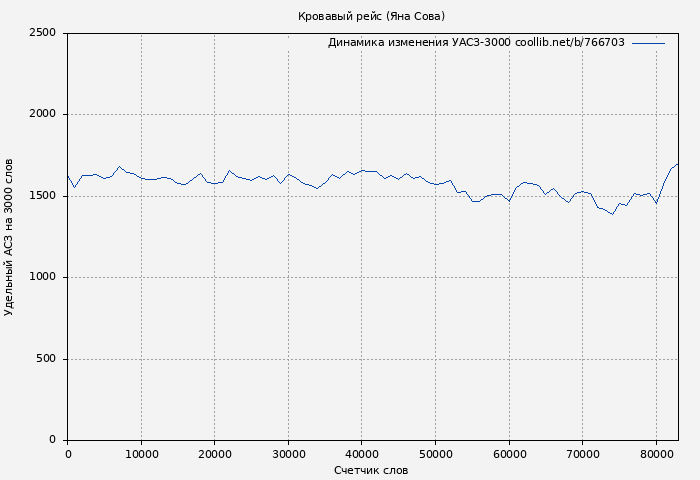Click the line's final peak at right edge
The image size is (700, 480).
coord(677,164)
